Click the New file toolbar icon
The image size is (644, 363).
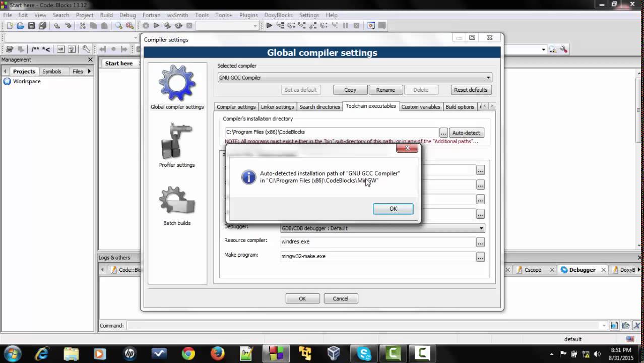9,26
